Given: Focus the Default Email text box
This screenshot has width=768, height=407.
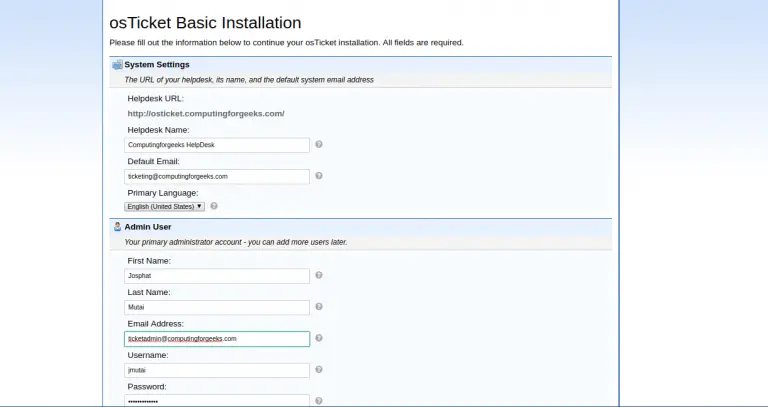Looking at the screenshot, I should 216,176.
